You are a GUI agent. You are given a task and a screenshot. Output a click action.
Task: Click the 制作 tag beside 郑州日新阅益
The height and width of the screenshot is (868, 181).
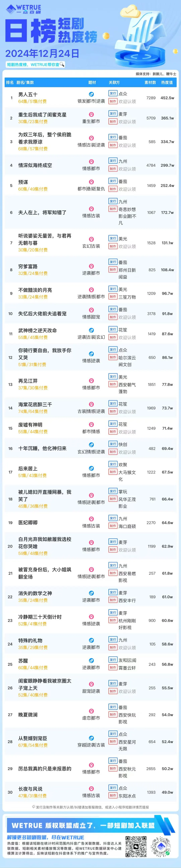(113, 270)
